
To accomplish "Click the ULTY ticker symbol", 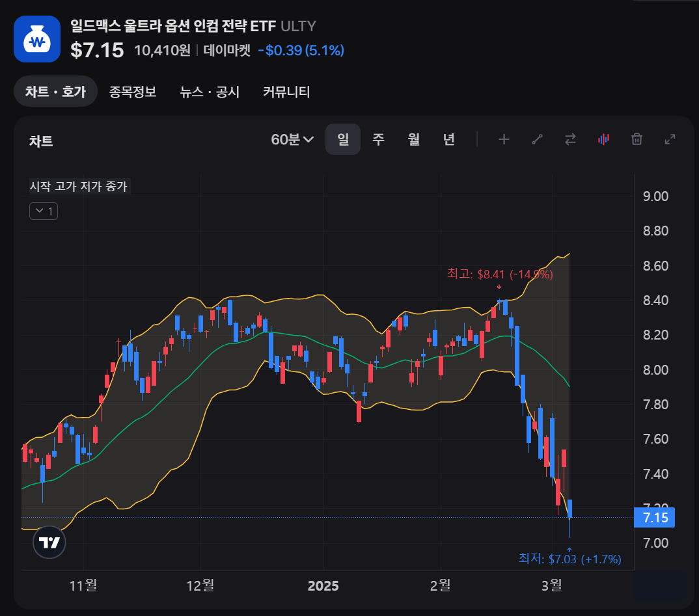I will point(298,26).
